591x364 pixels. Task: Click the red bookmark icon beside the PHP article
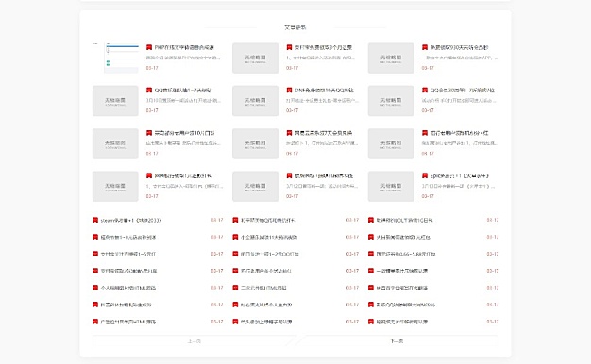pyautogui.click(x=149, y=47)
